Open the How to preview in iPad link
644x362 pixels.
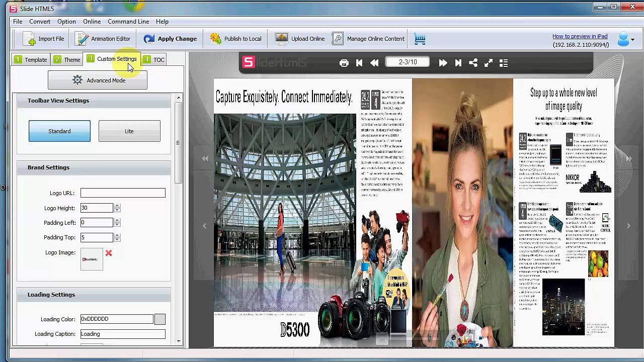pyautogui.click(x=580, y=36)
